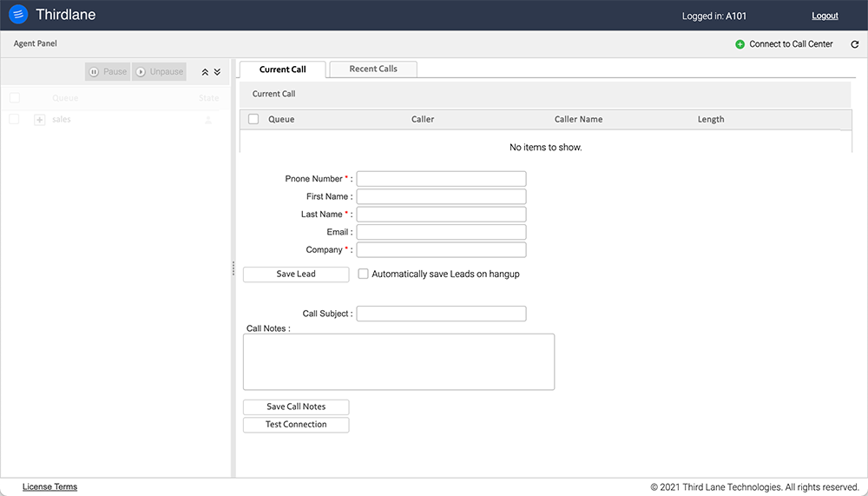Viewport: 868px width, 496px height.
Task: Expand all queues with double down chevron
Action: click(217, 72)
